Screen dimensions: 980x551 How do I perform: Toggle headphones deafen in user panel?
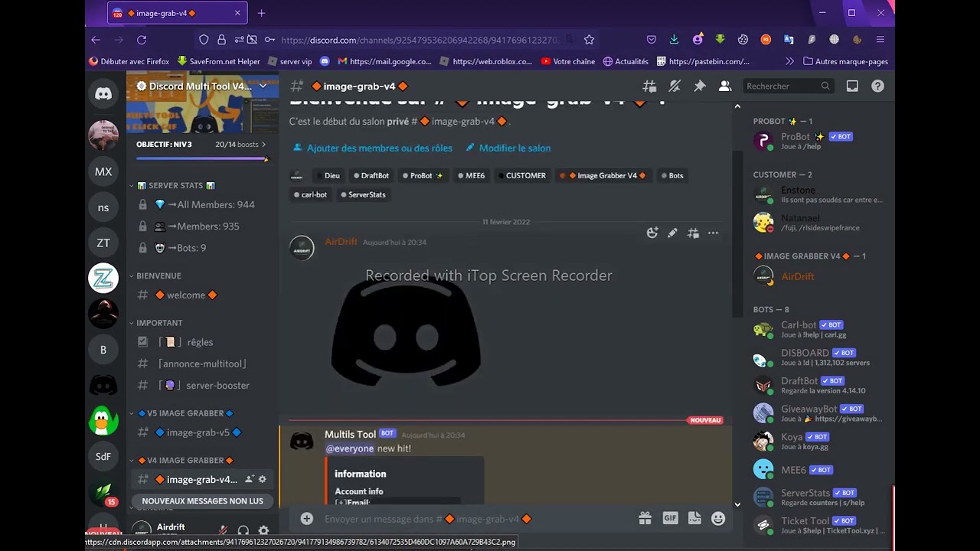pyautogui.click(x=243, y=530)
